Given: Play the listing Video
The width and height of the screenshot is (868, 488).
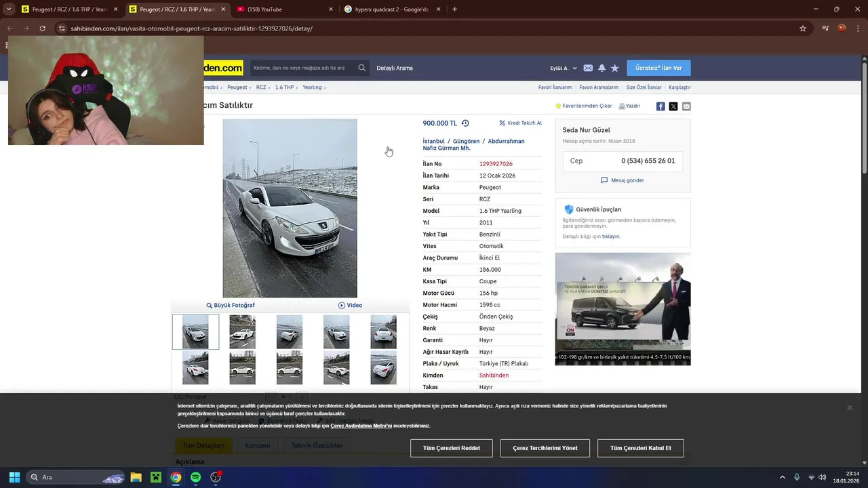Looking at the screenshot, I should [x=350, y=306].
